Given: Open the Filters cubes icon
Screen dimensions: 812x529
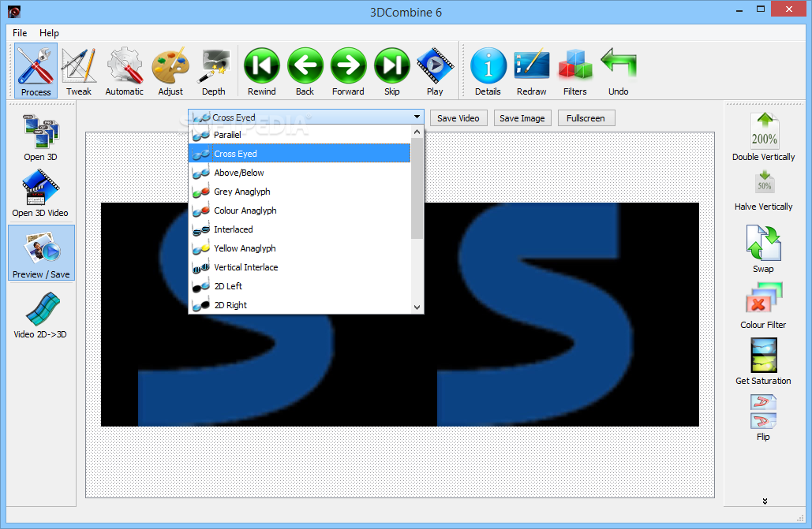Looking at the screenshot, I should (x=574, y=70).
